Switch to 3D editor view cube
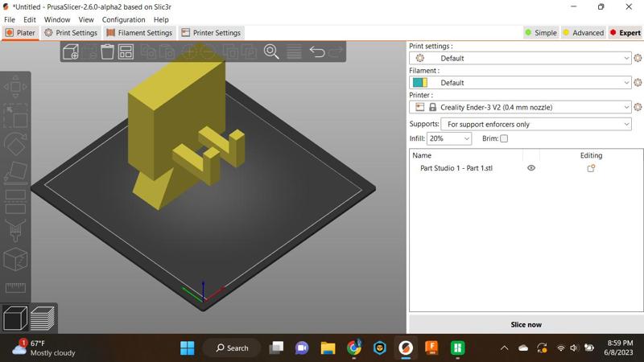The width and height of the screenshot is (644, 362). 15,318
